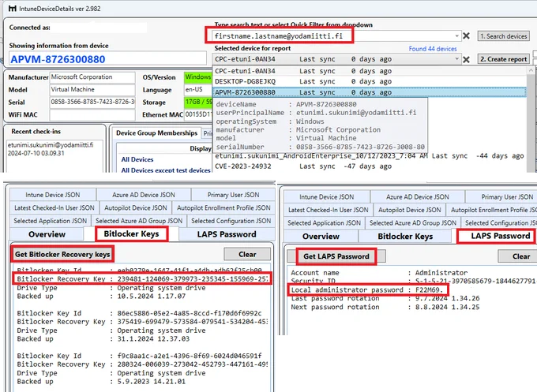Open Primary User JSON tab in right panel
The image size is (537, 392).
click(501, 196)
